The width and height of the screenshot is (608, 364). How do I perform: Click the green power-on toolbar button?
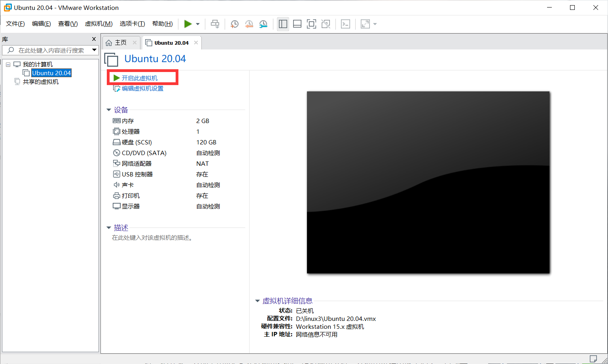(x=188, y=24)
